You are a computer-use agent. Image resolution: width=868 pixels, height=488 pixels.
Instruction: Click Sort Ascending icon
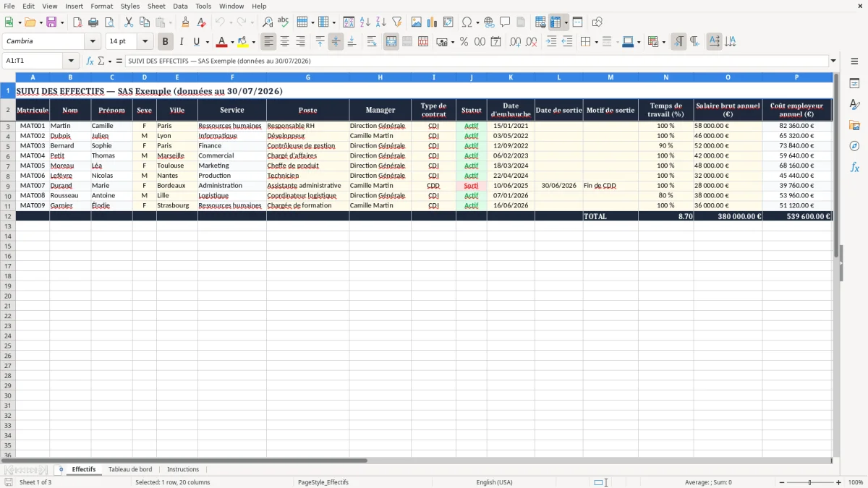click(x=365, y=22)
